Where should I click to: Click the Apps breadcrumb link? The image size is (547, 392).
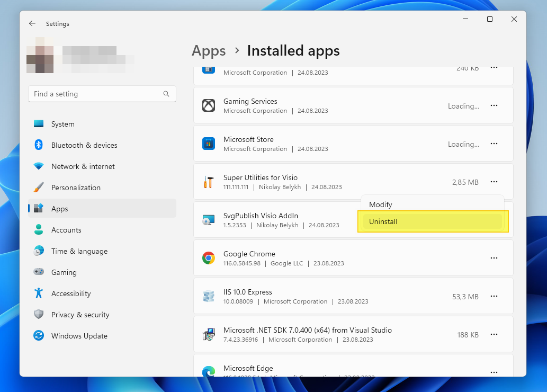coord(209,51)
